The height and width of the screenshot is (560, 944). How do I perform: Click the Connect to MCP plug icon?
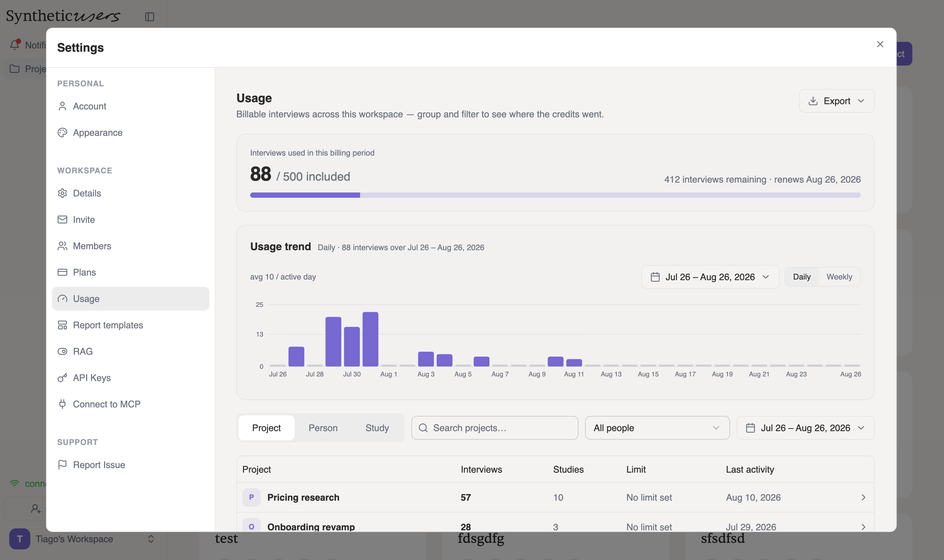tap(62, 404)
